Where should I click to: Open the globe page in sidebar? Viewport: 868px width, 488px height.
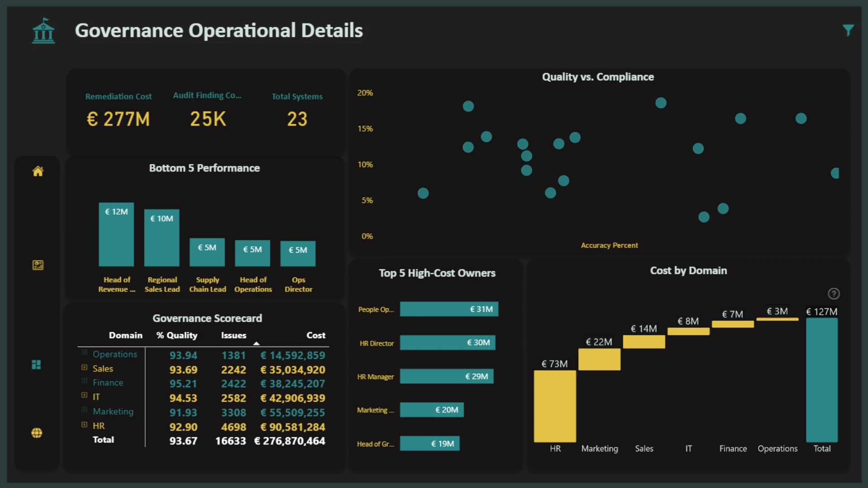[x=37, y=433]
